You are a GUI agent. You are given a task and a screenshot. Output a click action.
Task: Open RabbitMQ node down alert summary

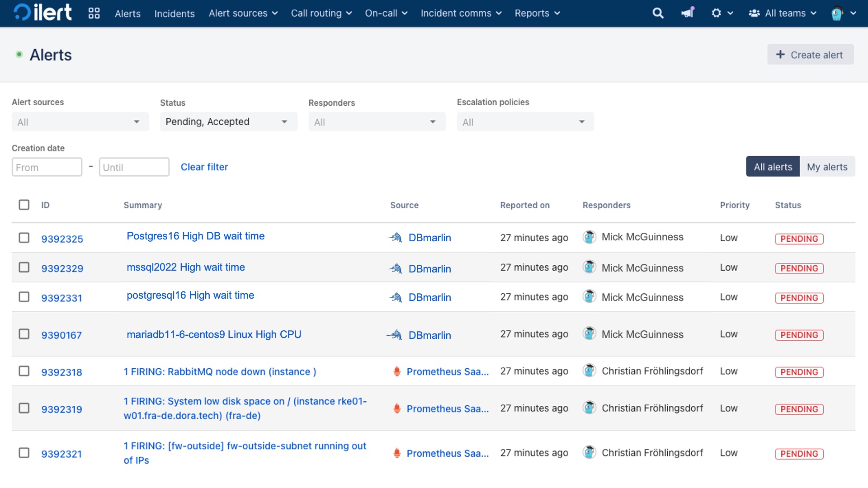tap(220, 371)
